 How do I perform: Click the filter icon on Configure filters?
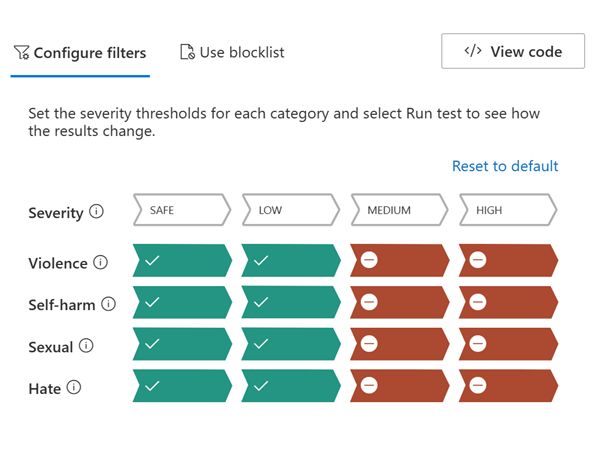[x=21, y=52]
